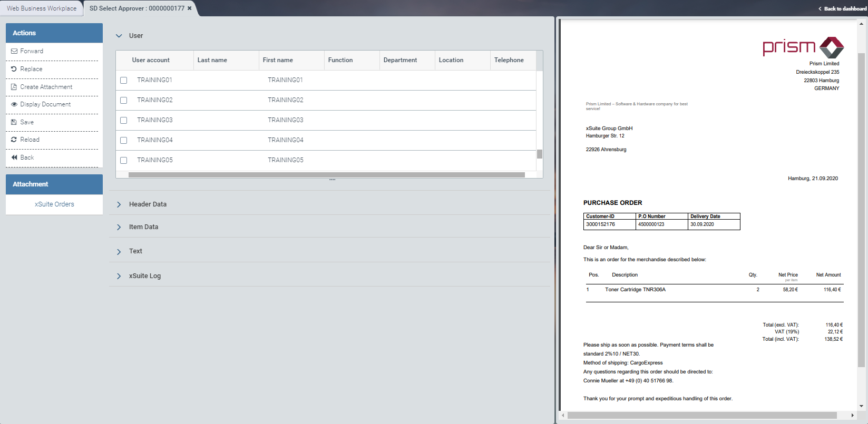Screen dimensions: 868x424
Task: Switch to the Web Business Workplace tab
Action: point(42,8)
